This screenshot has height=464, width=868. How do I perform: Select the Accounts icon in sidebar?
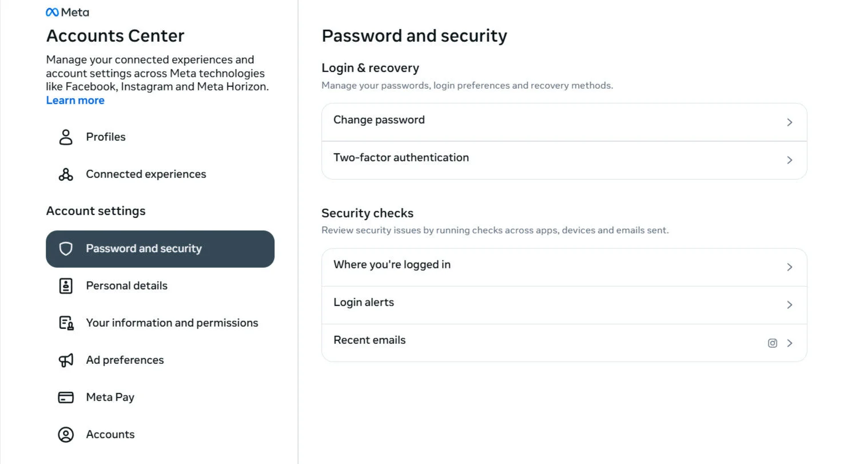coord(65,434)
